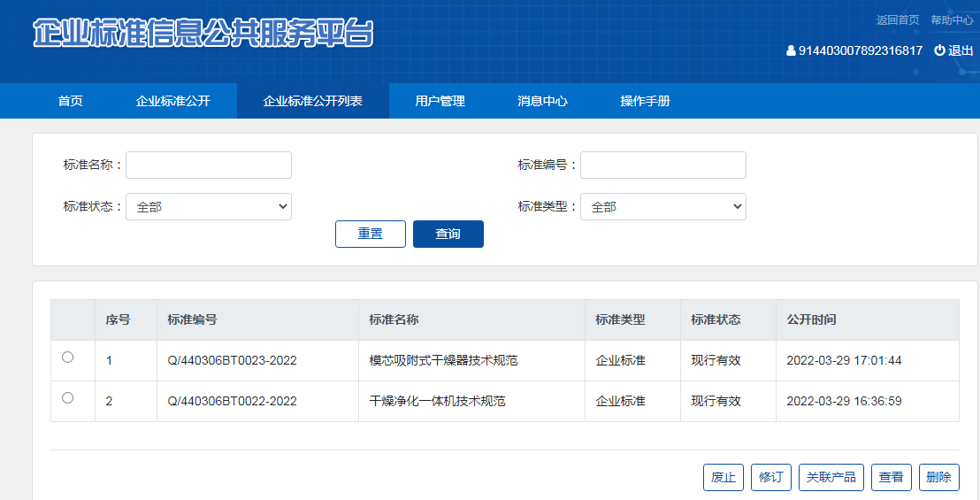
Task: Select radio button for row 1 standard
Action: coord(68,358)
